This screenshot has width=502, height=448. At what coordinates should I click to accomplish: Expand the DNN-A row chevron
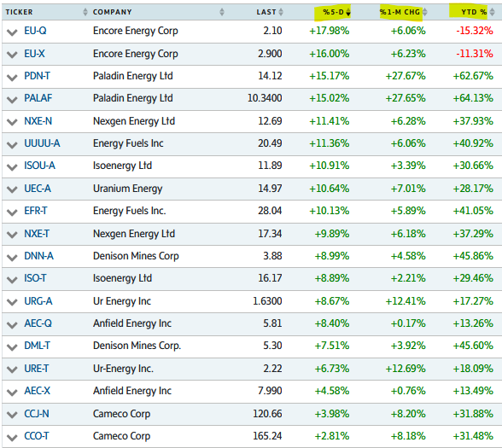12,258
